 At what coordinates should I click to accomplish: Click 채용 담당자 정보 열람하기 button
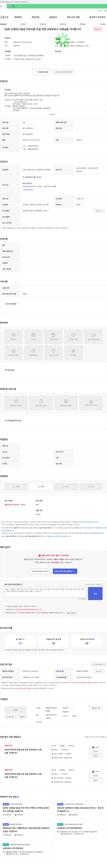coord(65,571)
